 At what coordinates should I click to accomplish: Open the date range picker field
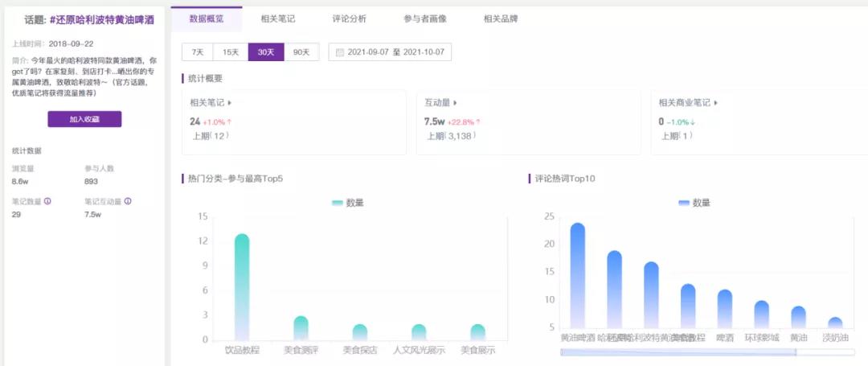tap(390, 52)
